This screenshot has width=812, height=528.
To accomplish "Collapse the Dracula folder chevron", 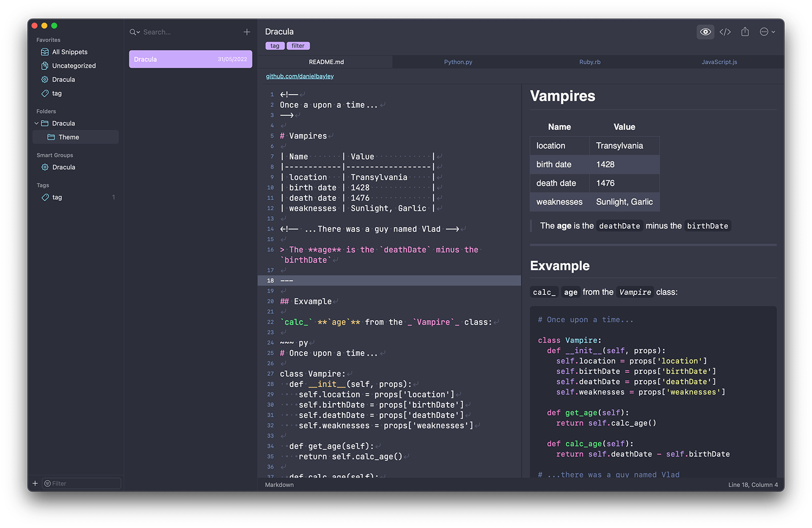I will [x=36, y=123].
